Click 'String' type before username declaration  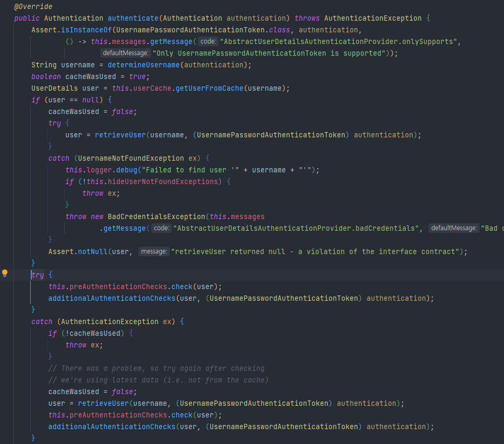[x=44, y=65]
